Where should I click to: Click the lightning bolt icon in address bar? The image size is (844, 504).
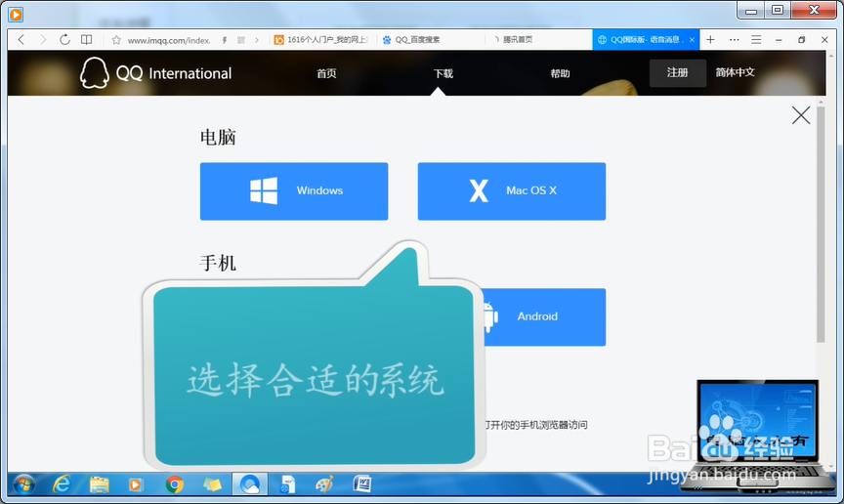pyautogui.click(x=225, y=40)
